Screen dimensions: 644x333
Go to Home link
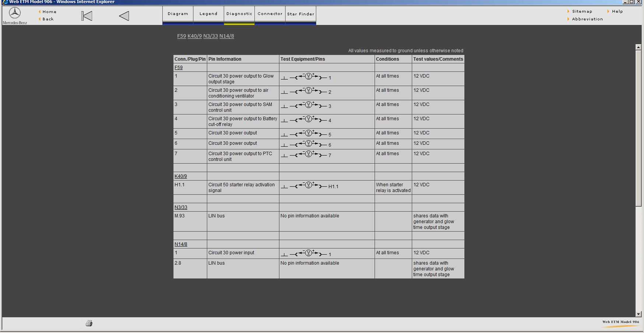point(49,12)
